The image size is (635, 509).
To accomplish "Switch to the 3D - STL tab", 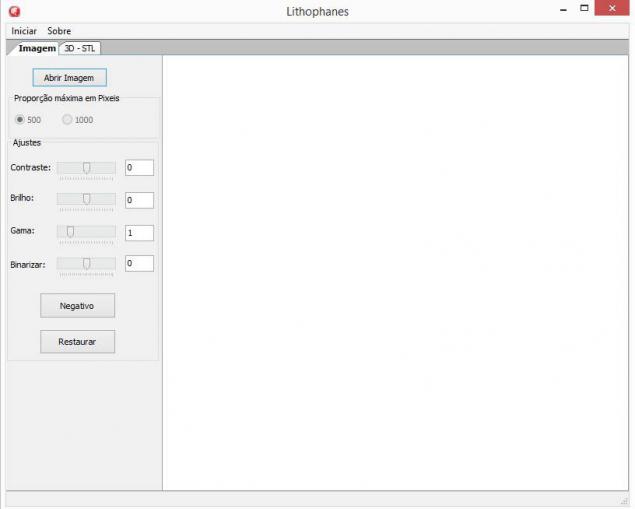I will point(80,49).
